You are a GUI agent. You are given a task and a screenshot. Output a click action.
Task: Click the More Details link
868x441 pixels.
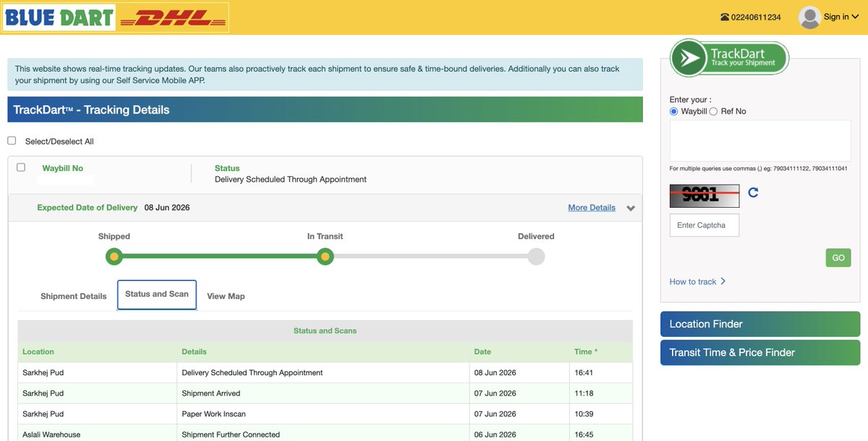tap(592, 208)
